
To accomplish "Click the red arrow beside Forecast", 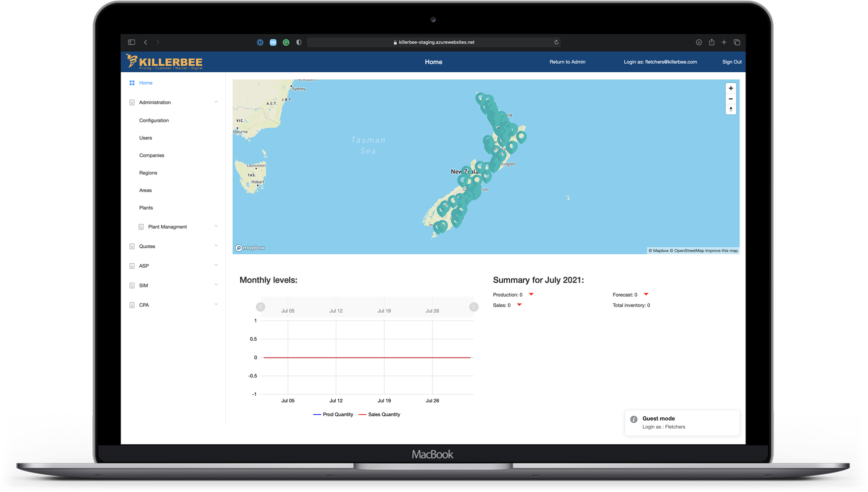I will tap(646, 294).
